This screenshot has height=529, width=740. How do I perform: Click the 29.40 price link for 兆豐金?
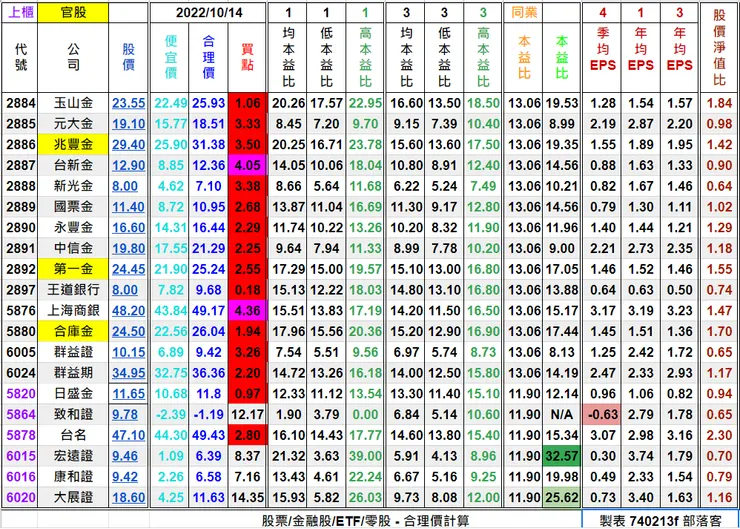click(128, 144)
